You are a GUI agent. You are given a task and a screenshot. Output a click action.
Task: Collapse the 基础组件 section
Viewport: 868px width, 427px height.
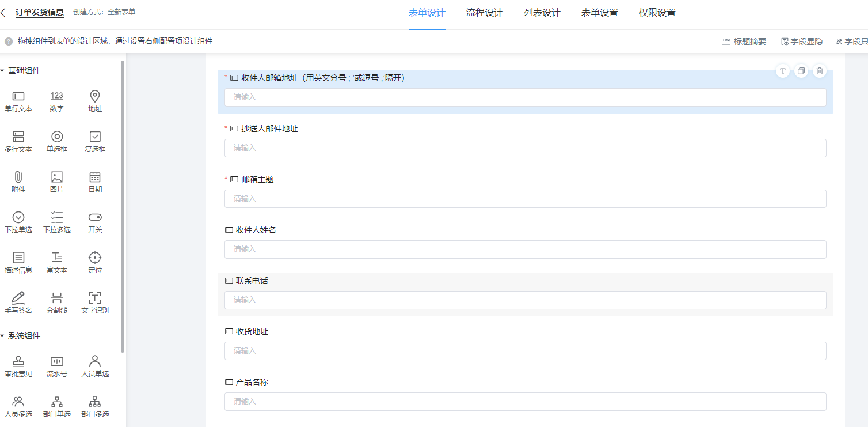pyautogui.click(x=3, y=71)
